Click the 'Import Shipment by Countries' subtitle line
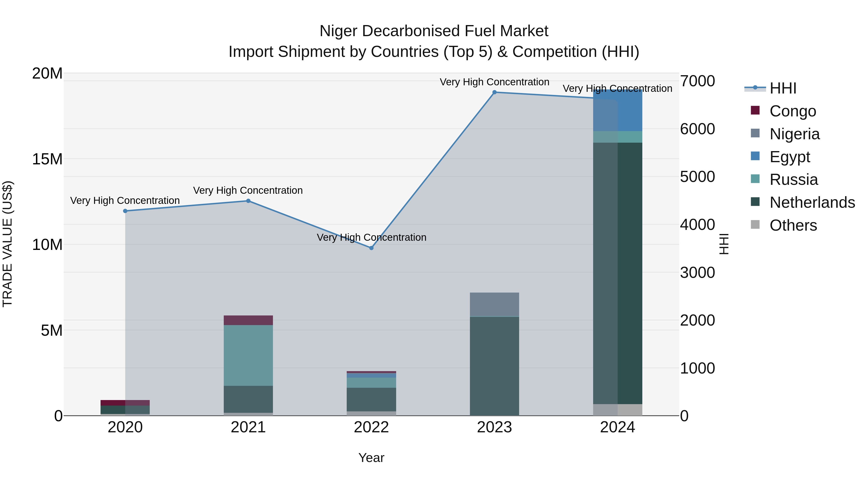 (434, 52)
